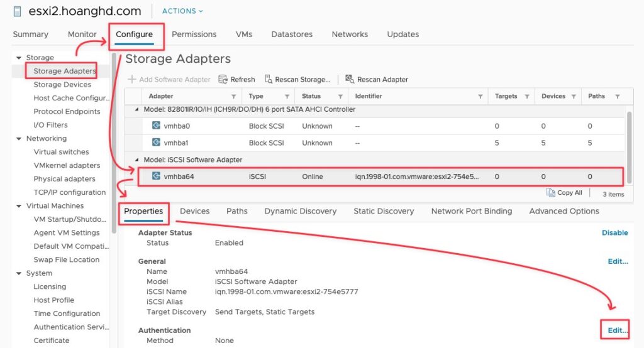Open Virtual switches in sidebar
Viewport: 644px width, 348px height.
pos(61,152)
